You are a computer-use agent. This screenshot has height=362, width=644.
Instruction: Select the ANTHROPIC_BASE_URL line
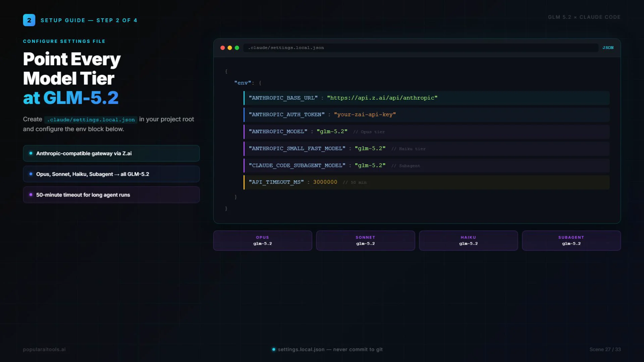click(426, 98)
